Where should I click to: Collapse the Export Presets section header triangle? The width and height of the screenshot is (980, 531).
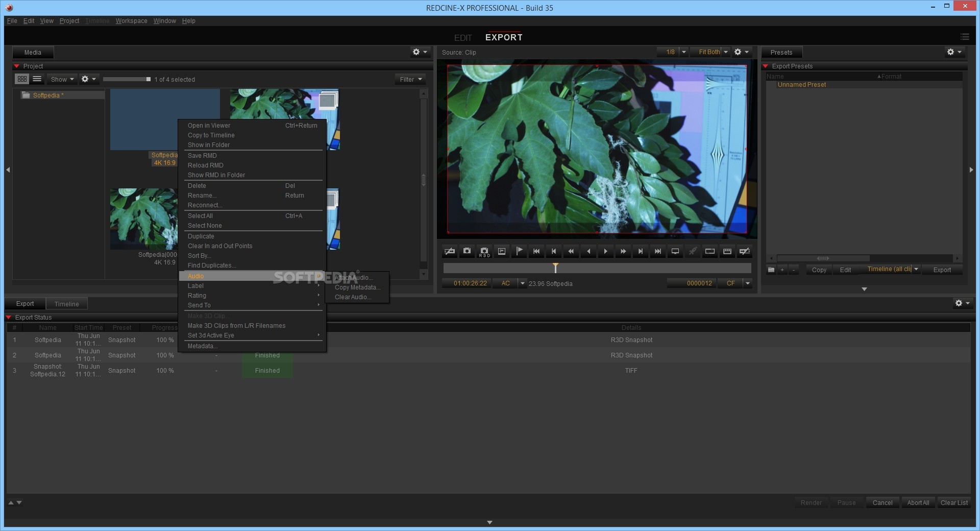(x=765, y=66)
